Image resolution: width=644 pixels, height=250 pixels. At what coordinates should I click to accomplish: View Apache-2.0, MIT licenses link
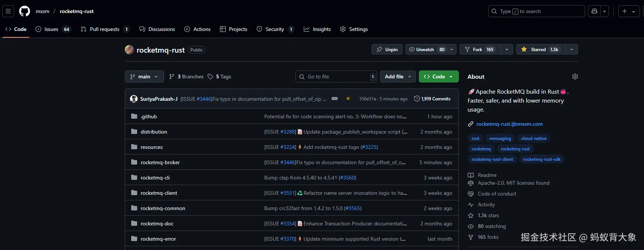[x=509, y=183]
